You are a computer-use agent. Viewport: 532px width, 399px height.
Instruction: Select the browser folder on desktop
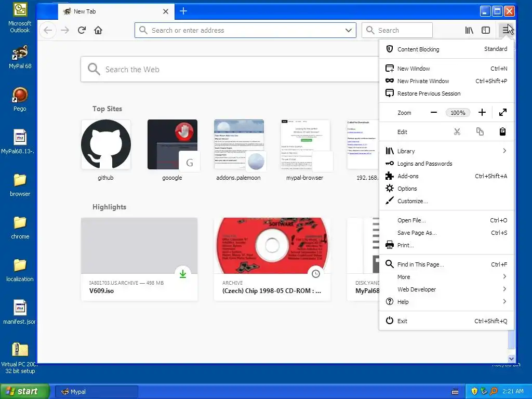point(20,185)
